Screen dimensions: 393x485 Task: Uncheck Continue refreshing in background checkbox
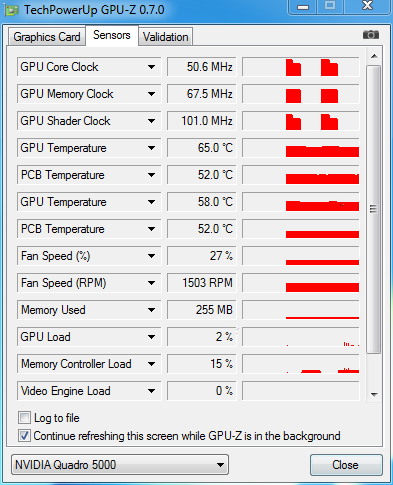pos(24,436)
